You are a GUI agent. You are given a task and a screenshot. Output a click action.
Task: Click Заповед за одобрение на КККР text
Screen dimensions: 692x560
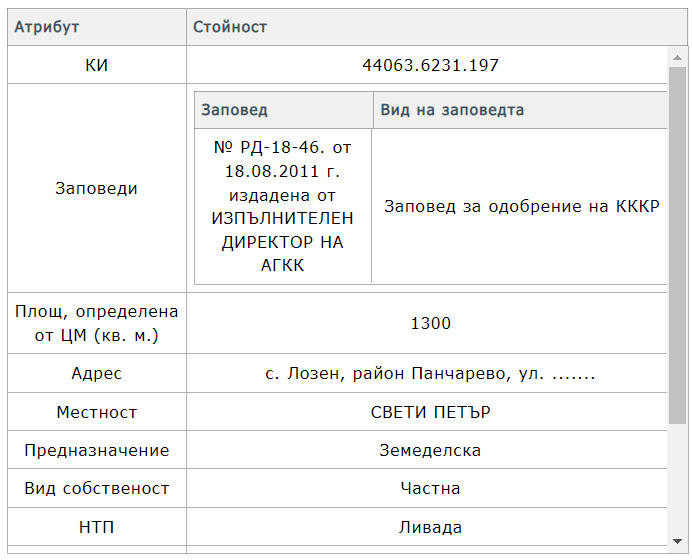(x=521, y=206)
